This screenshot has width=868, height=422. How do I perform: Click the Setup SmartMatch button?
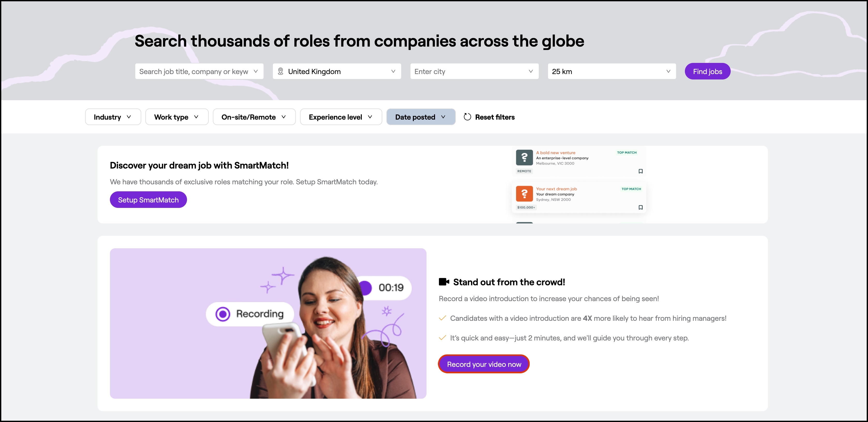pos(148,200)
